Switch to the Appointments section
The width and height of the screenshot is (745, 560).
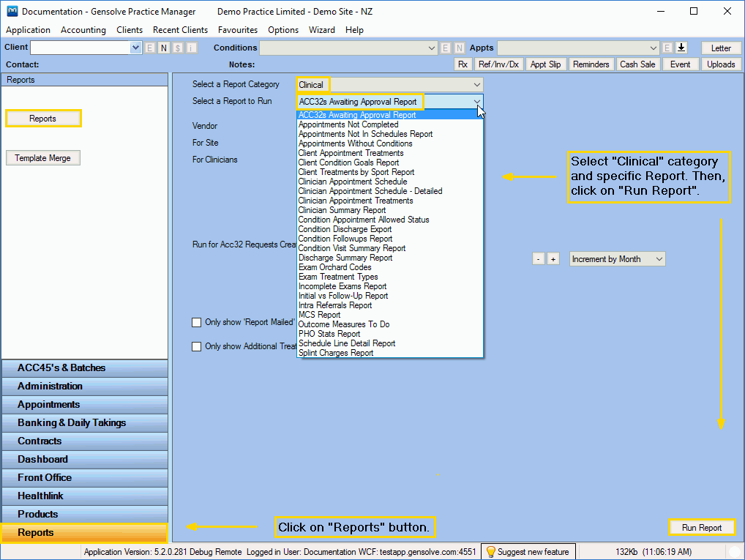click(x=85, y=405)
